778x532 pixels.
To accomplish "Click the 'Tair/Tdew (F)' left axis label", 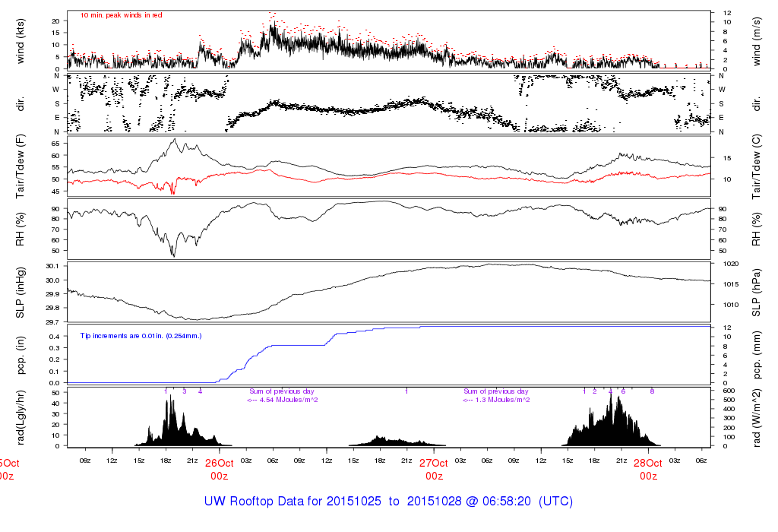I will pyautogui.click(x=21, y=166).
